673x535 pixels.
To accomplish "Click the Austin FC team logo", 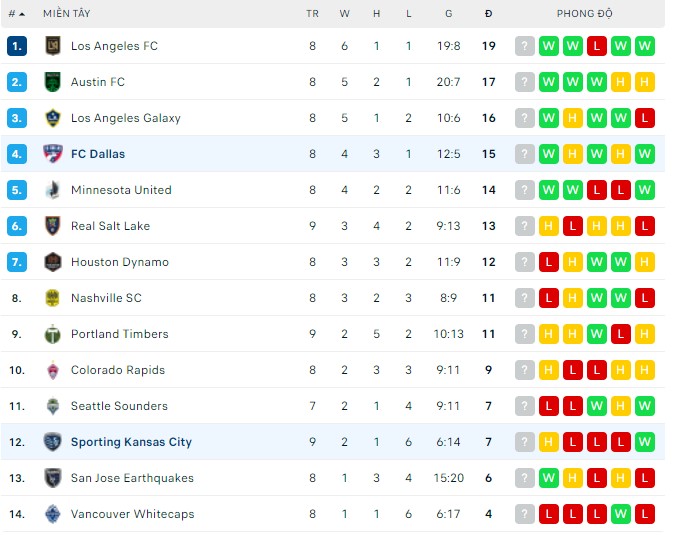I will (53, 82).
